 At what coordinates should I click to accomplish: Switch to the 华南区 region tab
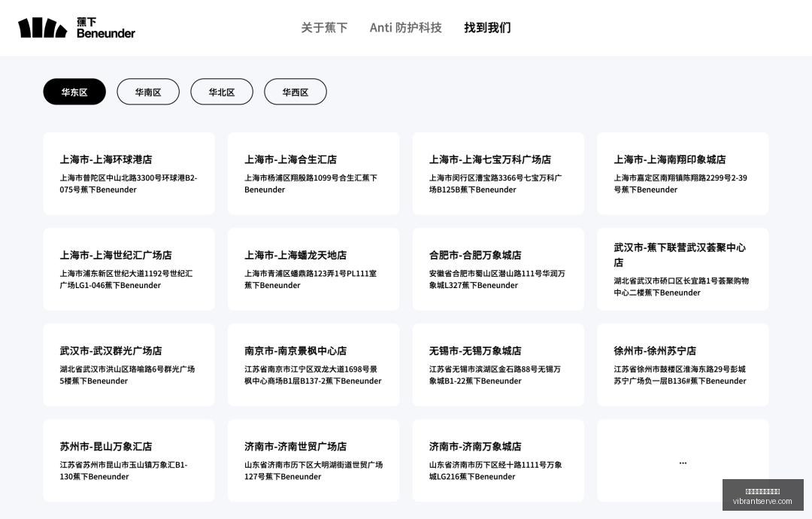point(148,92)
